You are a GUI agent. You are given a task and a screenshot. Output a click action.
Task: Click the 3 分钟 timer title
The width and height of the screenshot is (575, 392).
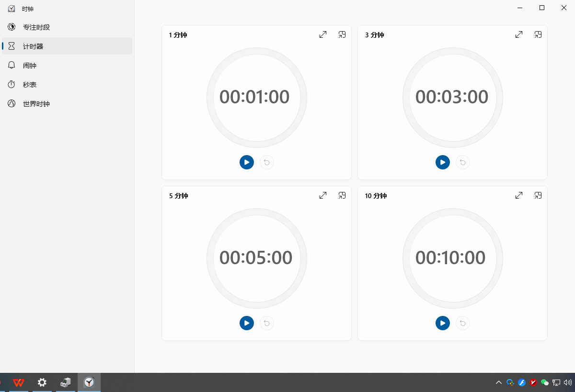pyautogui.click(x=375, y=35)
